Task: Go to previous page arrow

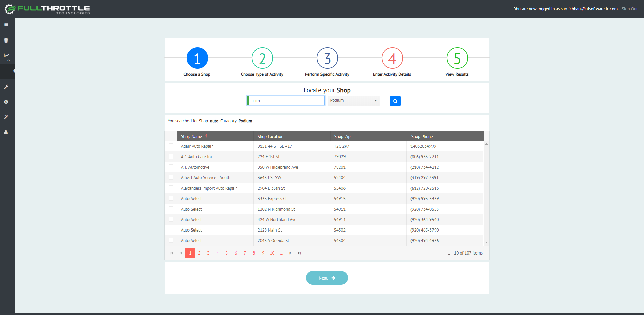Action: [x=181, y=253]
